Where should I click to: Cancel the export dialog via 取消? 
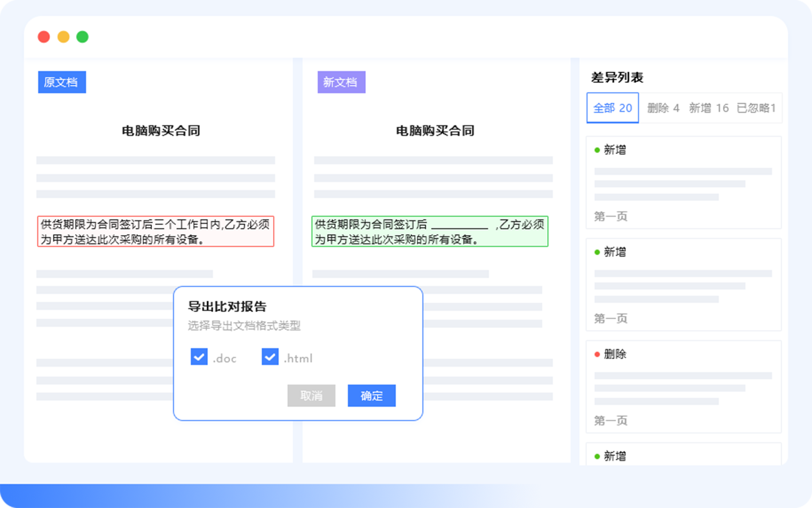[311, 396]
